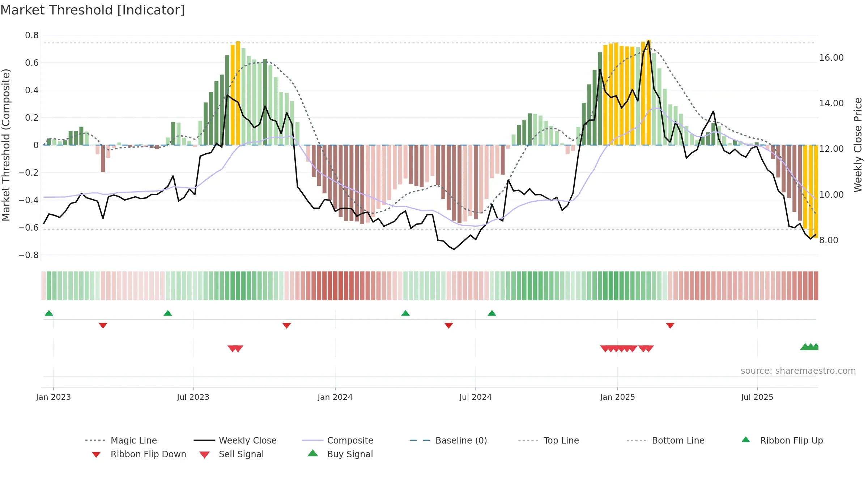Image resolution: width=868 pixels, height=488 pixels.
Task: Click the 12.00 price axis value
Action: pyautogui.click(x=831, y=149)
